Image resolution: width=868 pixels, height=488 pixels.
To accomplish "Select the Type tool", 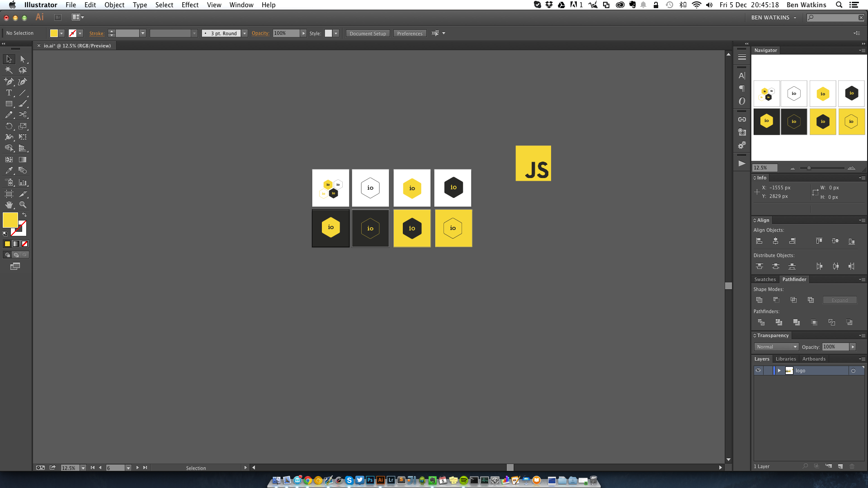I will point(9,93).
